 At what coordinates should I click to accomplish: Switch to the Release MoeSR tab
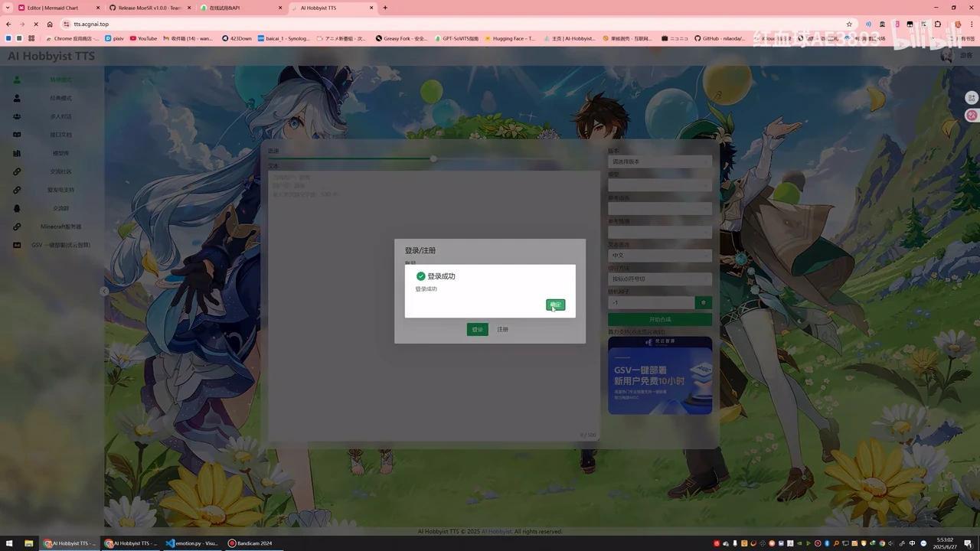[153, 8]
